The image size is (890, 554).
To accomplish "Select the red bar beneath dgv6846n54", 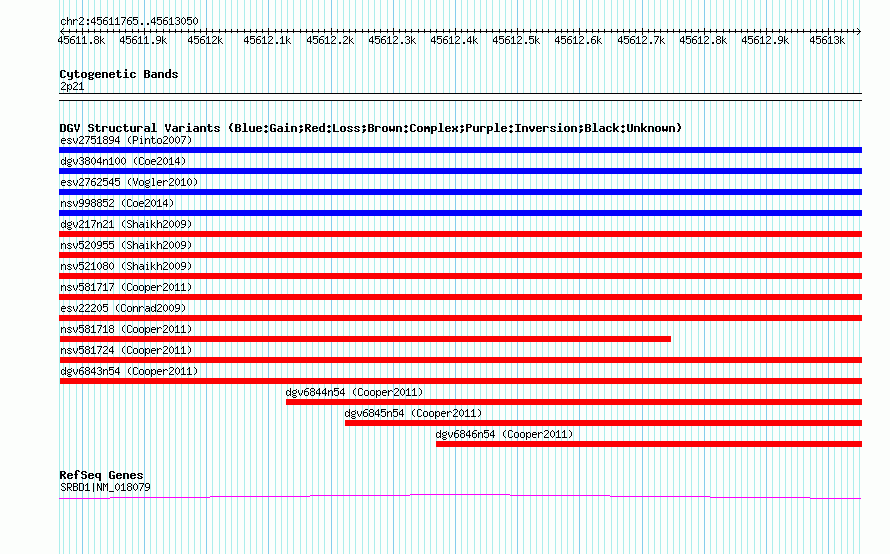I will coord(649,444).
